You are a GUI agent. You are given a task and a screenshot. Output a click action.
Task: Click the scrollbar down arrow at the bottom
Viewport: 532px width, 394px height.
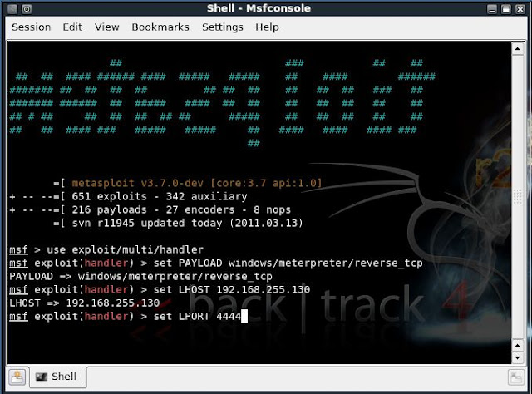pyautogui.click(x=517, y=357)
